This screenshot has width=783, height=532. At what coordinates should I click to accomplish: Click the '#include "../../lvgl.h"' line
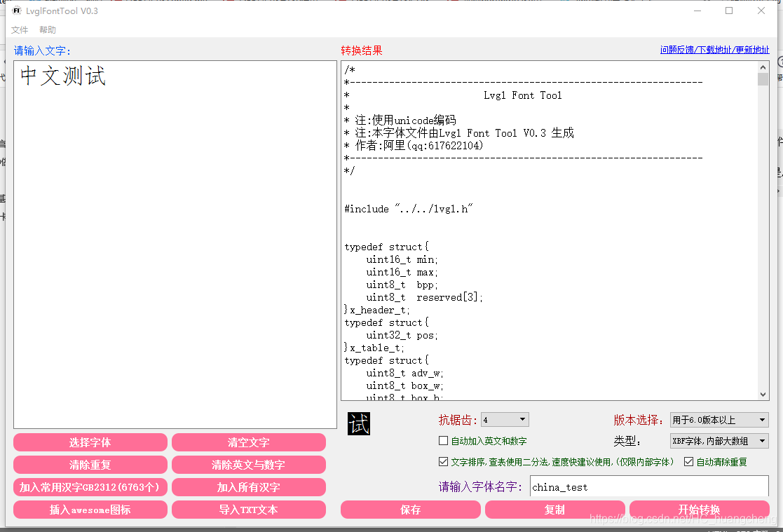[409, 209]
